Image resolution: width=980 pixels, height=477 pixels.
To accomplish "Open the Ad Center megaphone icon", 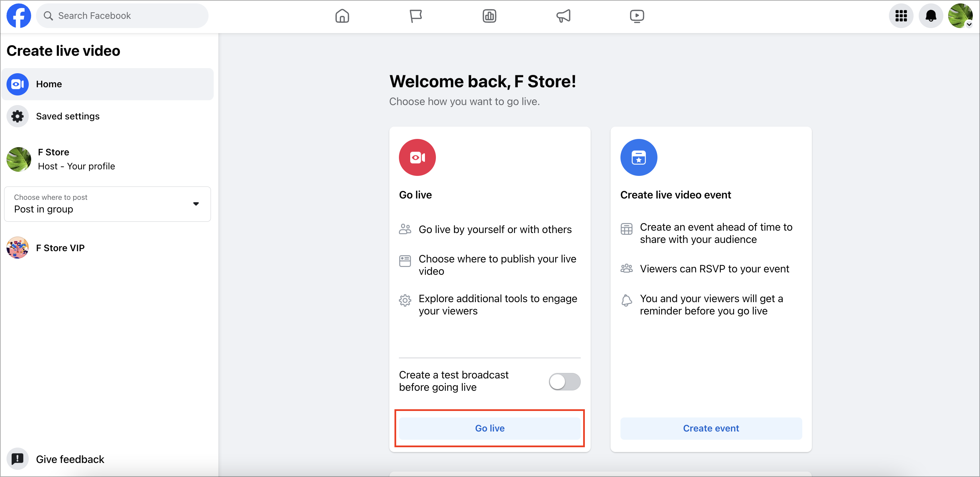I will (x=563, y=16).
